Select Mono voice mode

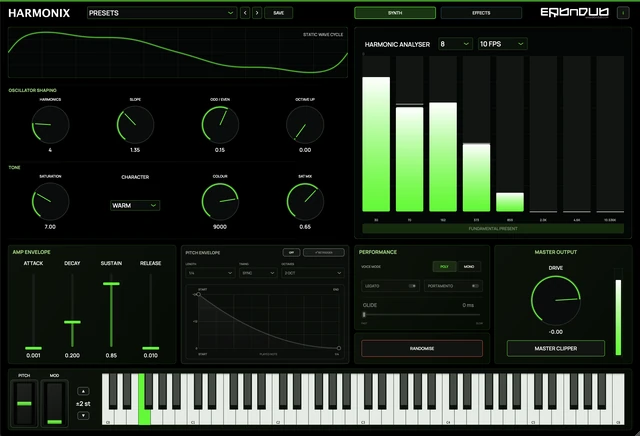(469, 267)
